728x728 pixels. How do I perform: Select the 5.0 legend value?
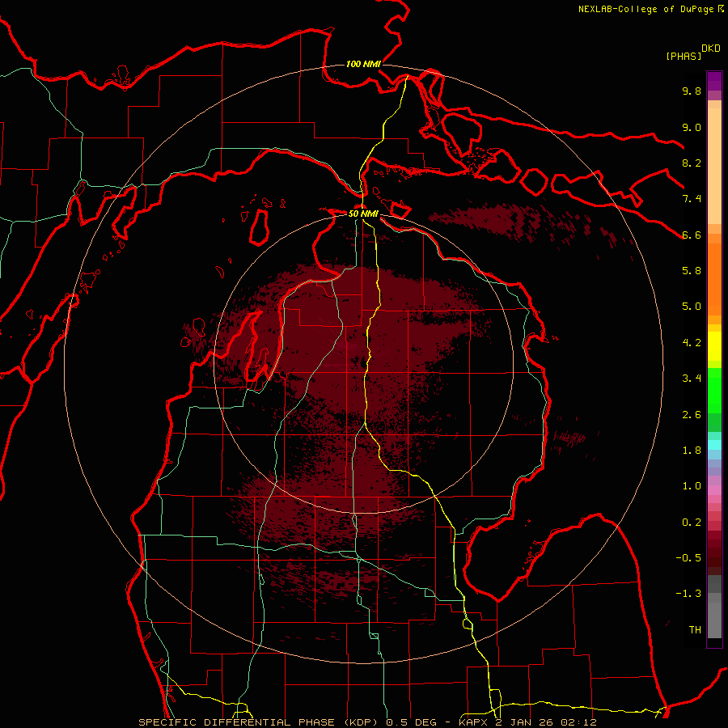692,307
